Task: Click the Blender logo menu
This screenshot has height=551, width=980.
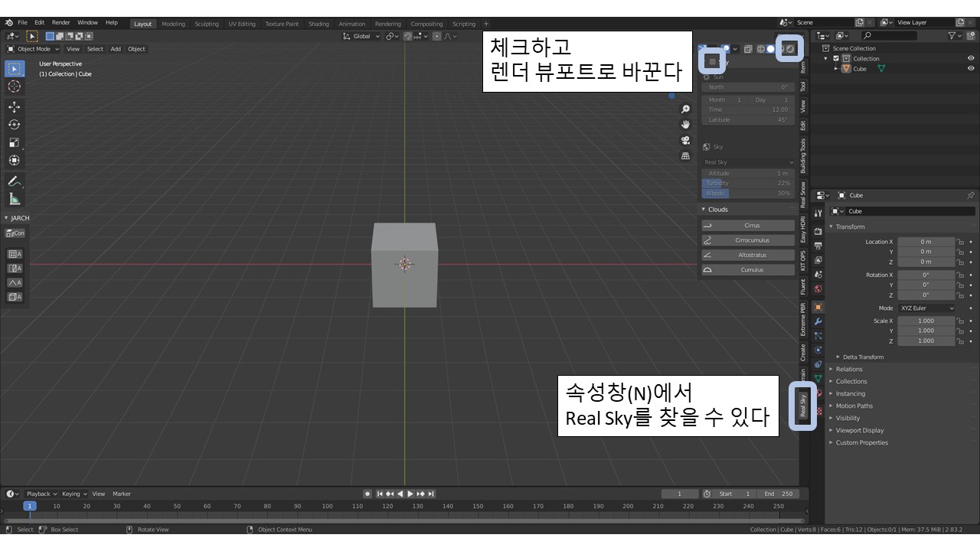Action: point(8,23)
